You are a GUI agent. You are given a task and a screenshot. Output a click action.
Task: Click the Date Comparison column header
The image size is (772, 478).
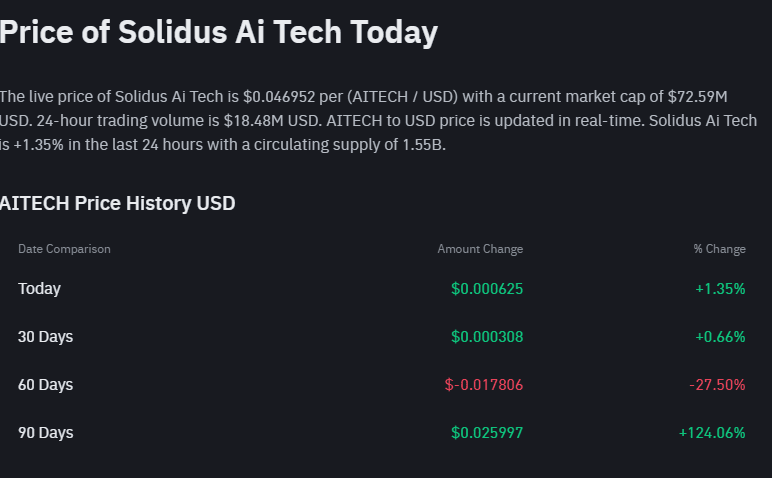tap(64, 249)
